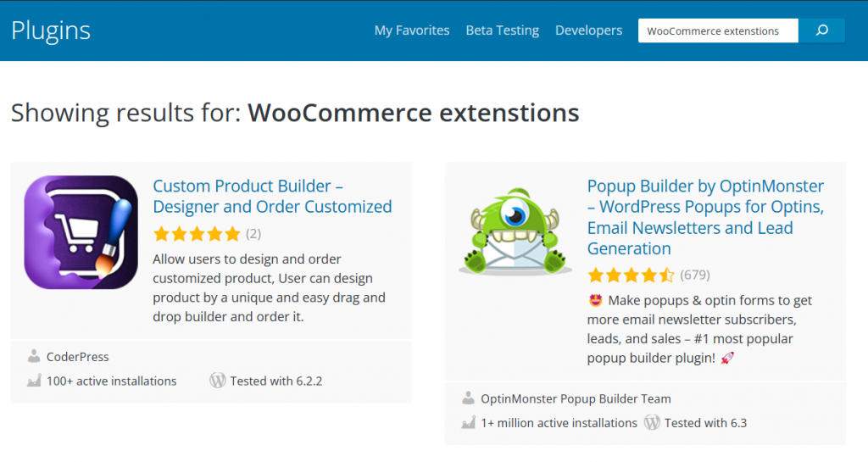This screenshot has width=868, height=462.
Task: Click Tested with 6.2.2 text
Action: tap(276, 381)
